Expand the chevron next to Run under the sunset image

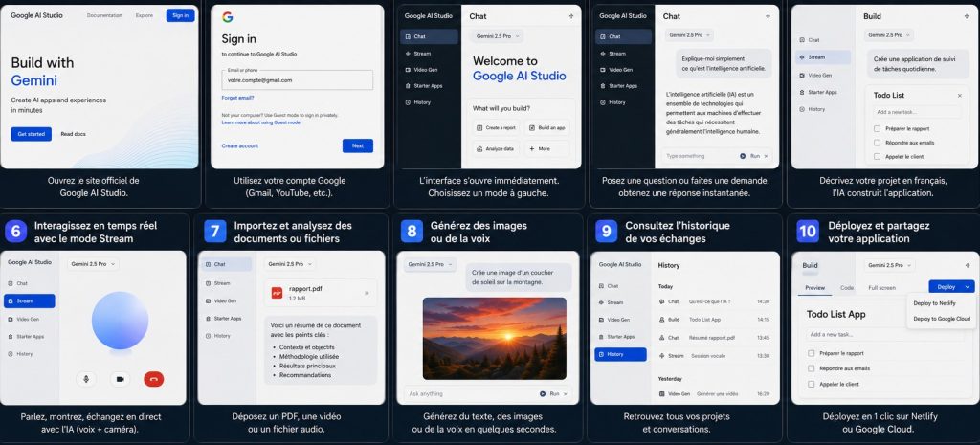(566, 393)
